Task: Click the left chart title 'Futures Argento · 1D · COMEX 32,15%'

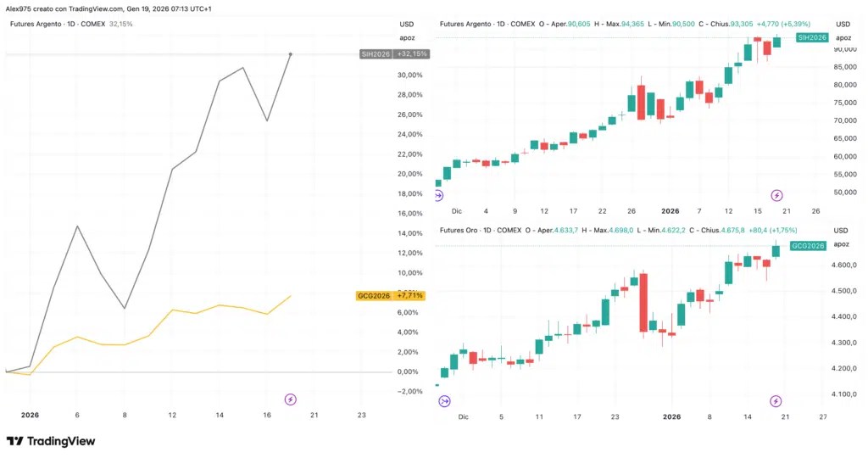Action: point(71,25)
